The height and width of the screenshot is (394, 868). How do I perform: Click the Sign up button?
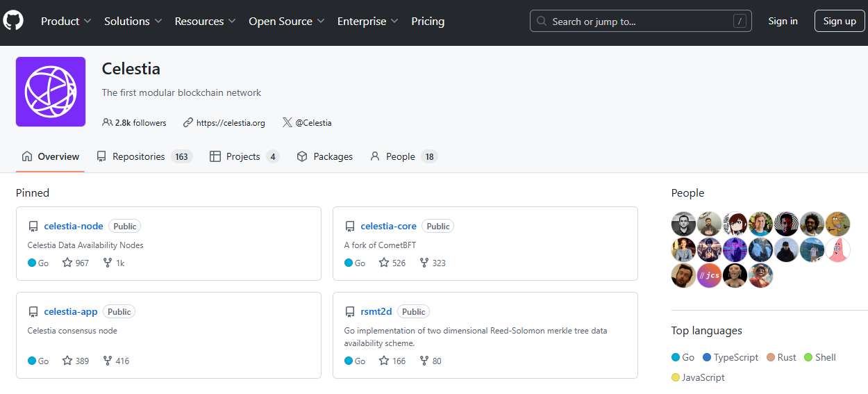click(x=840, y=22)
